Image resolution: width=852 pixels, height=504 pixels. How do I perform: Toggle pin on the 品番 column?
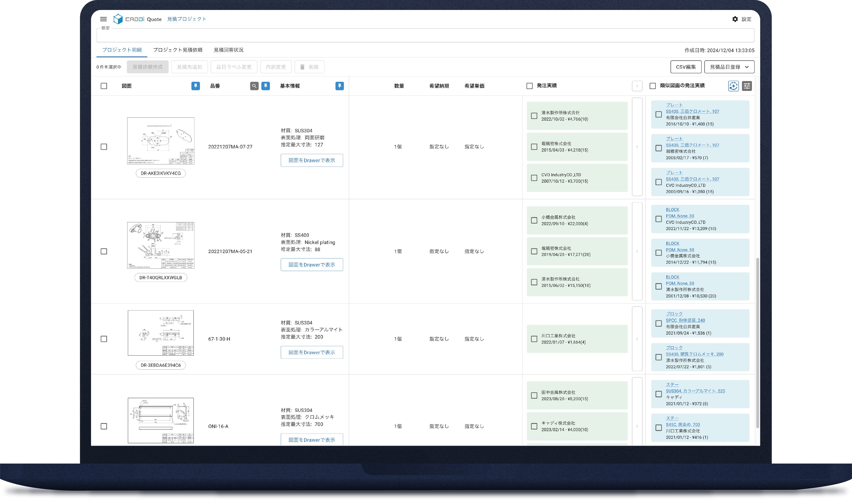[266, 86]
